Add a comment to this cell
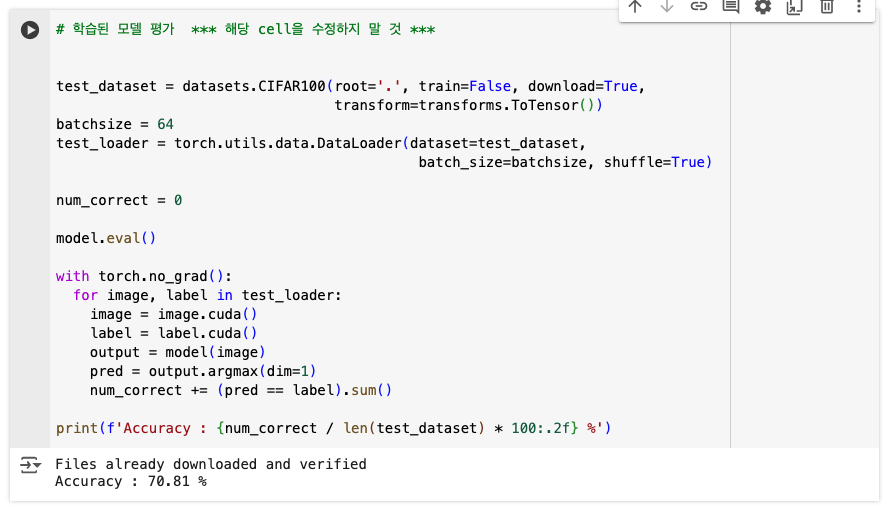Image resolution: width=888 pixels, height=510 pixels. [731, 7]
